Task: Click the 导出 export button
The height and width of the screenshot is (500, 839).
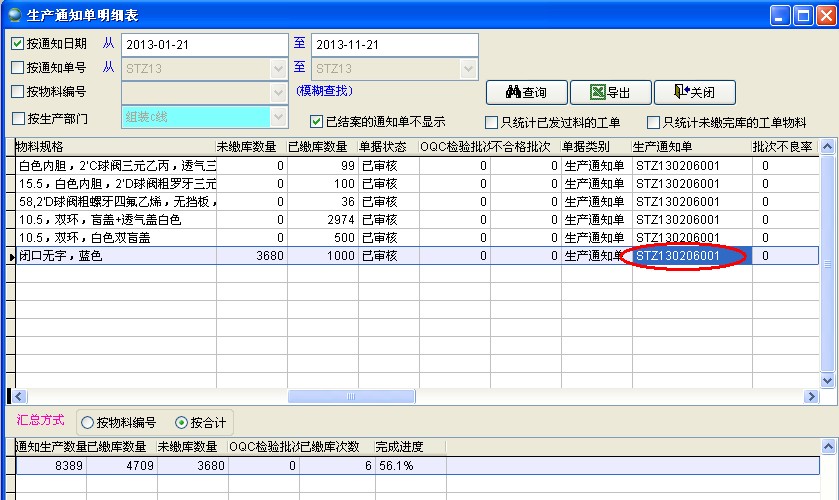Action: (x=610, y=92)
